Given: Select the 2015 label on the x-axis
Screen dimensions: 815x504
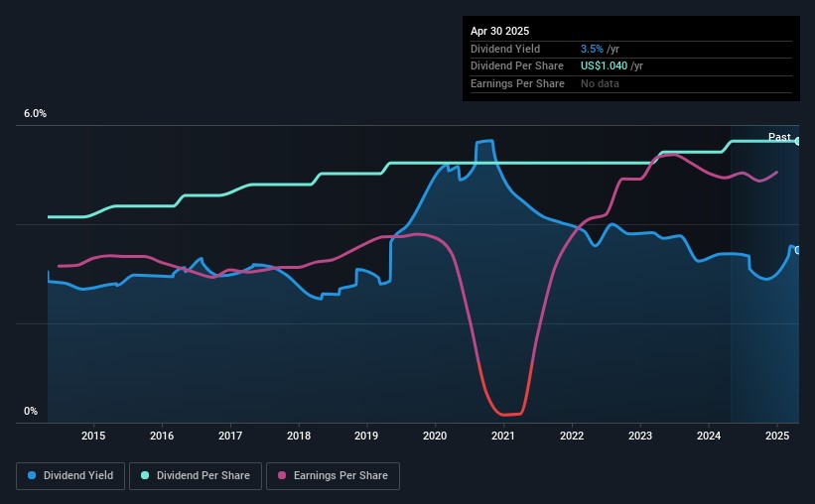Looking at the screenshot, I should tap(93, 436).
